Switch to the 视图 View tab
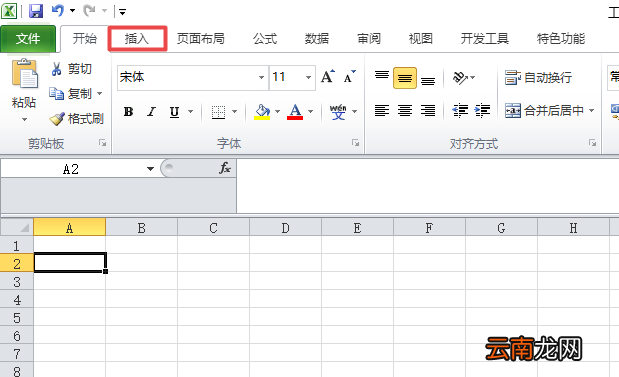Viewport: 619px width, 377px height. [x=420, y=39]
